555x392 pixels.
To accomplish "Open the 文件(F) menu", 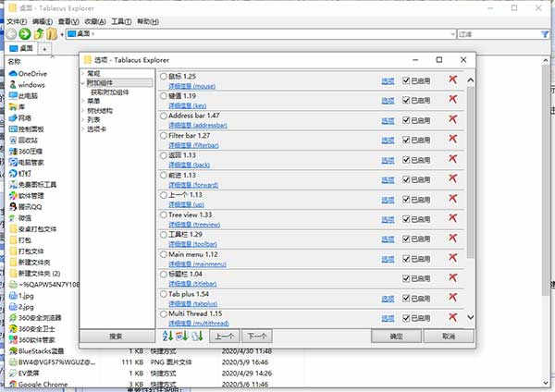I will (x=17, y=21).
